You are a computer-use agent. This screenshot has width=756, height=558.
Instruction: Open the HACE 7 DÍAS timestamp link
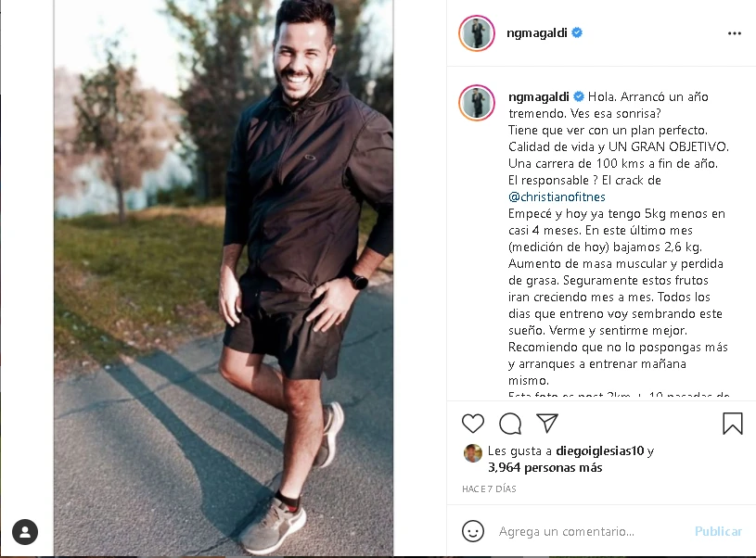(x=489, y=488)
